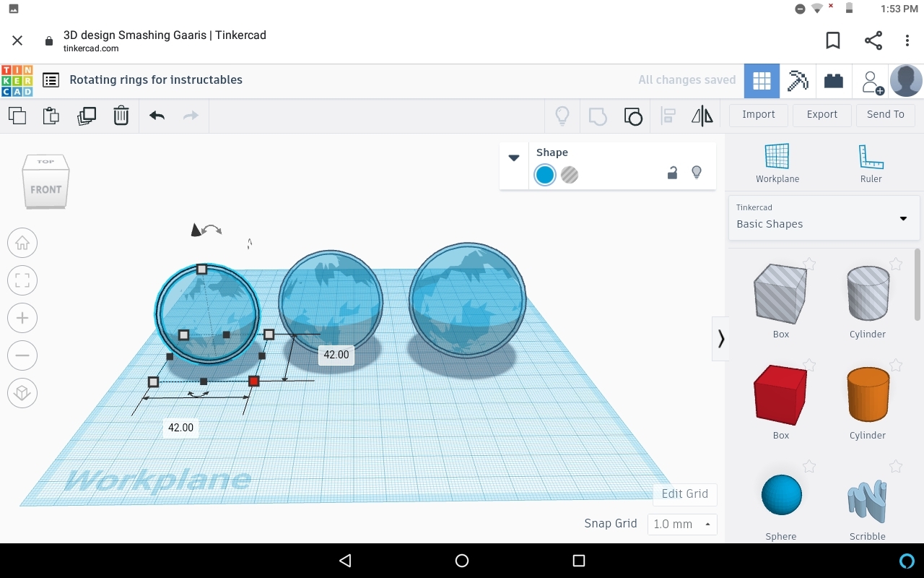
Task: Invite people with the add-user icon
Action: 872,82
